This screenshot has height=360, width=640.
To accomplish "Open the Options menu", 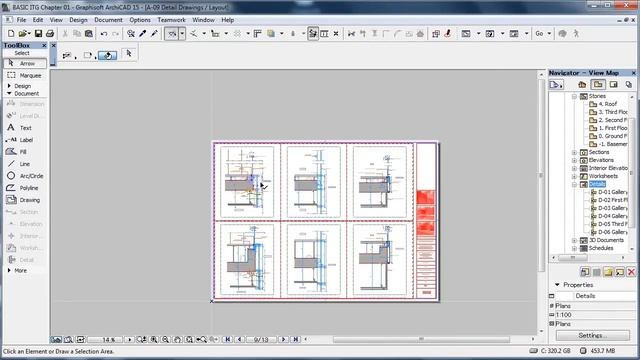I will [140, 20].
